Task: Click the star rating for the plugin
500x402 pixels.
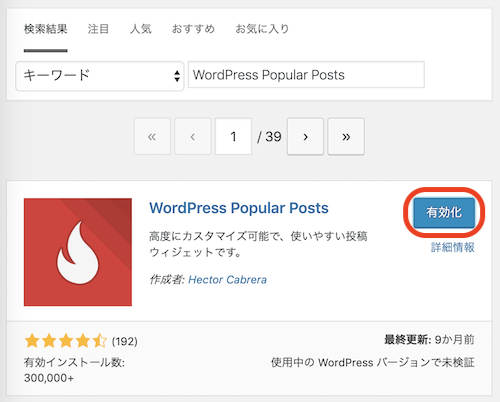Action: (x=66, y=341)
